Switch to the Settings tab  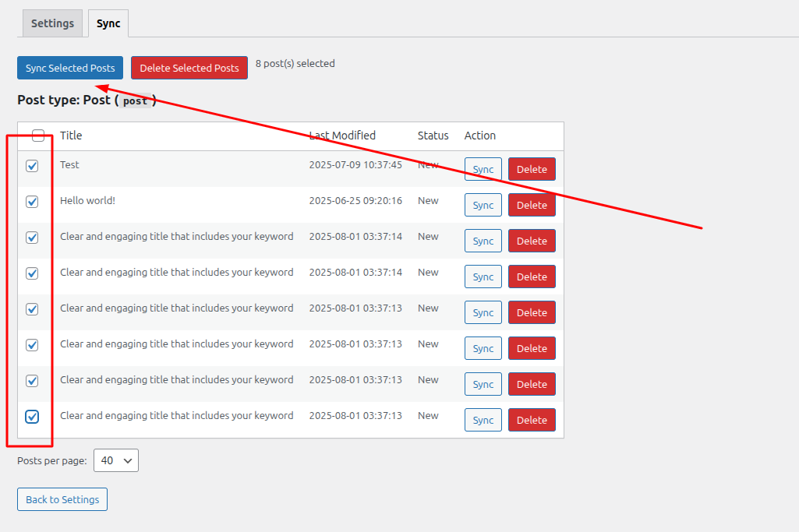[x=52, y=23]
